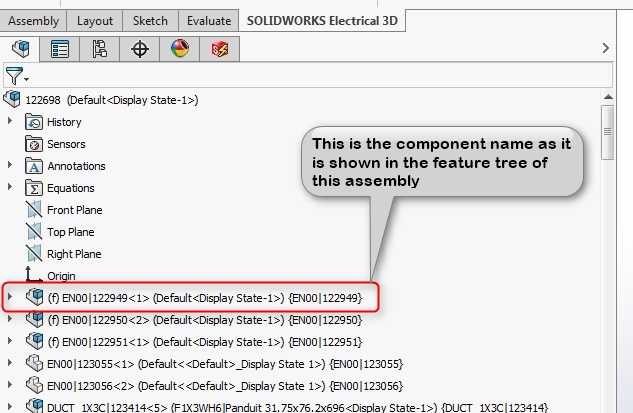Select 122698 (Default<Display State-1>) root item
The width and height of the screenshot is (633, 413).
(x=112, y=100)
